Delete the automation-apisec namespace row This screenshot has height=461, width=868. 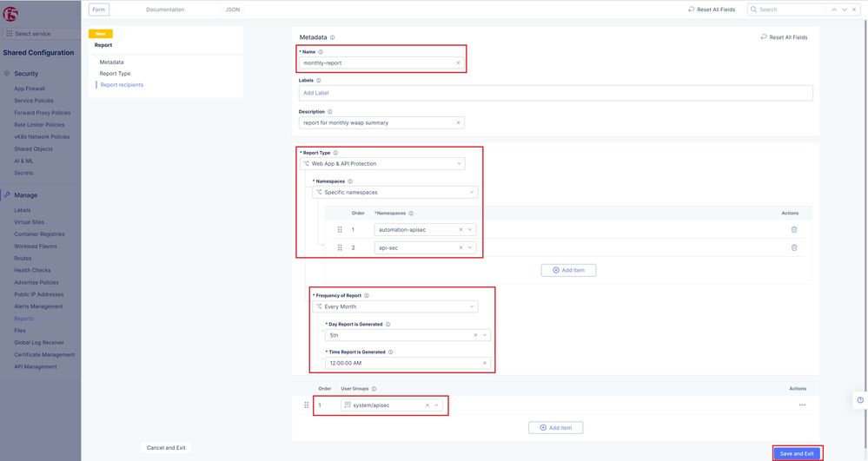(793, 229)
